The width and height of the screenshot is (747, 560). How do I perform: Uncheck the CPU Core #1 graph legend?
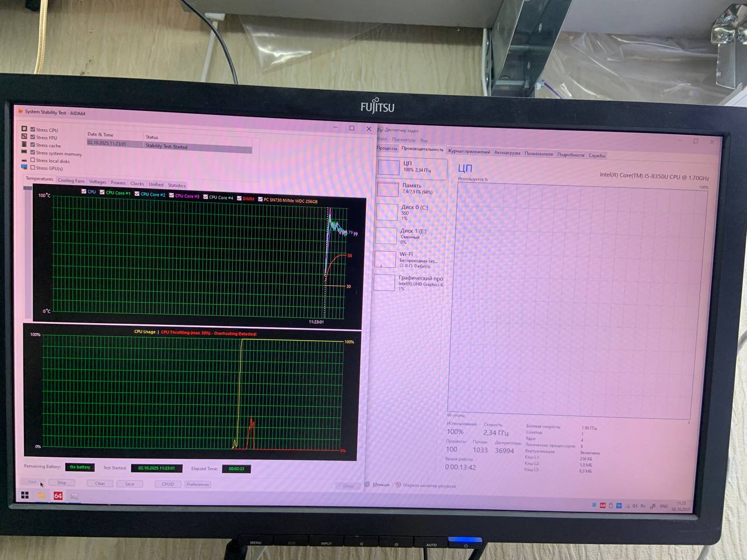click(103, 192)
